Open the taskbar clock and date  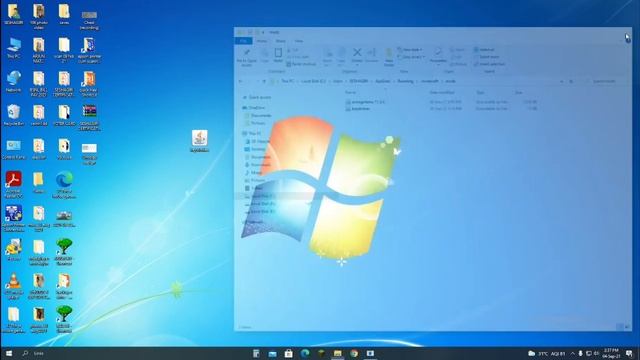point(611,353)
